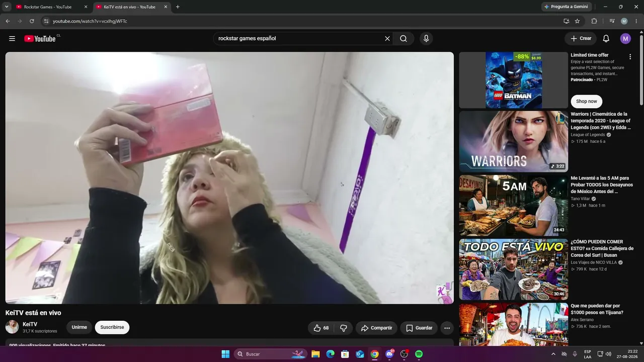Open the video titled Warriors Cinemática

(x=601, y=121)
